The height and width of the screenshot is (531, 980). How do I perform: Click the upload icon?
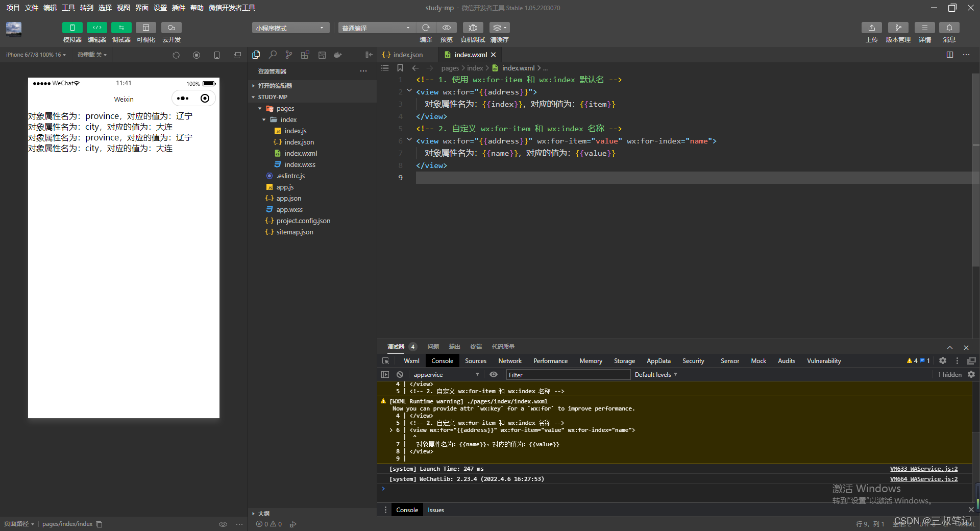[x=872, y=28]
